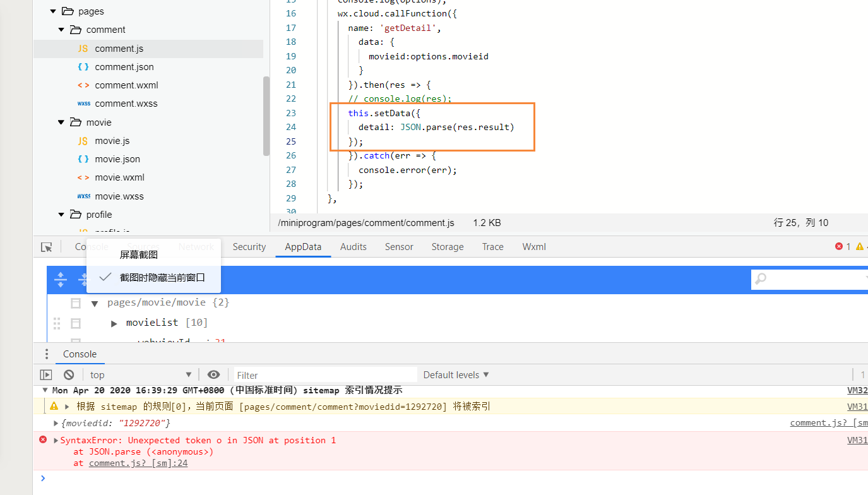Open the VM31 link beside the sitemap warning

coord(857,407)
